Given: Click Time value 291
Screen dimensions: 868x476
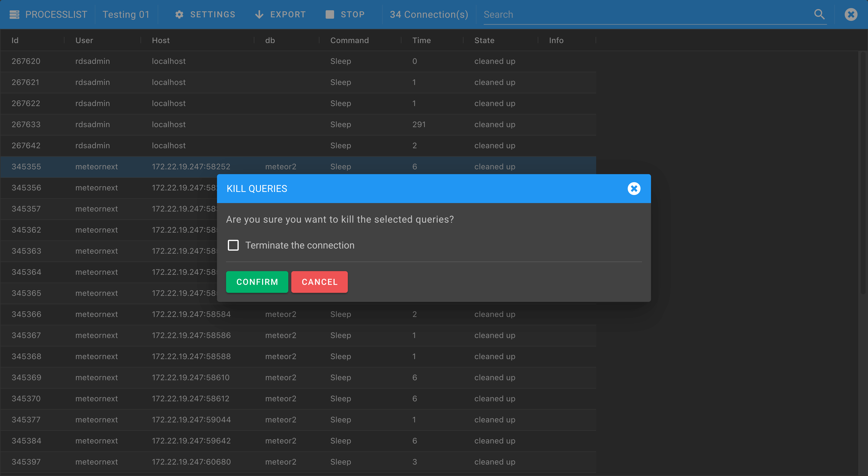Looking at the screenshot, I should (x=419, y=125).
